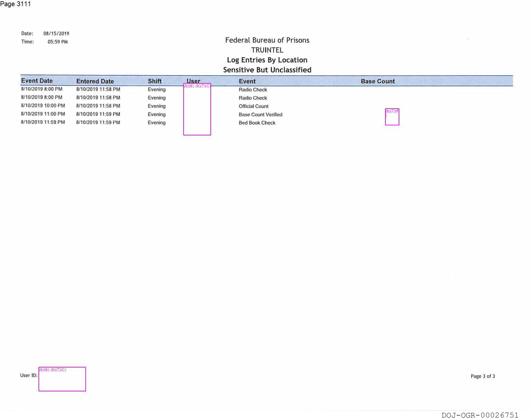Click the Entered Date column header
The width and height of the screenshot is (531, 420).
point(95,81)
